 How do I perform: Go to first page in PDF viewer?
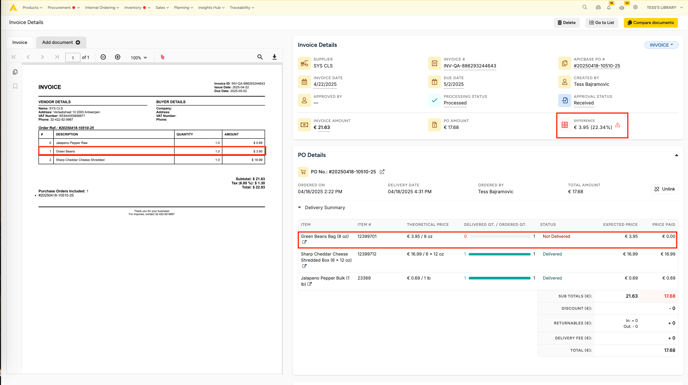click(x=14, y=57)
